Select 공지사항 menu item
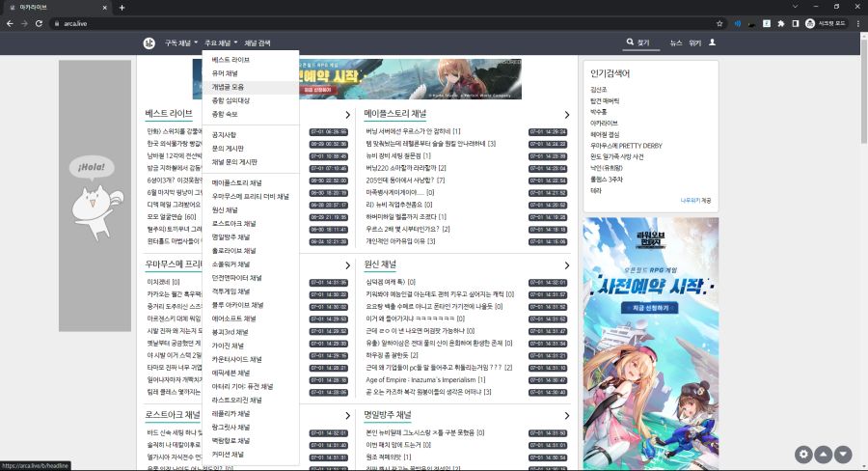This screenshot has height=471, width=868. [x=251, y=135]
